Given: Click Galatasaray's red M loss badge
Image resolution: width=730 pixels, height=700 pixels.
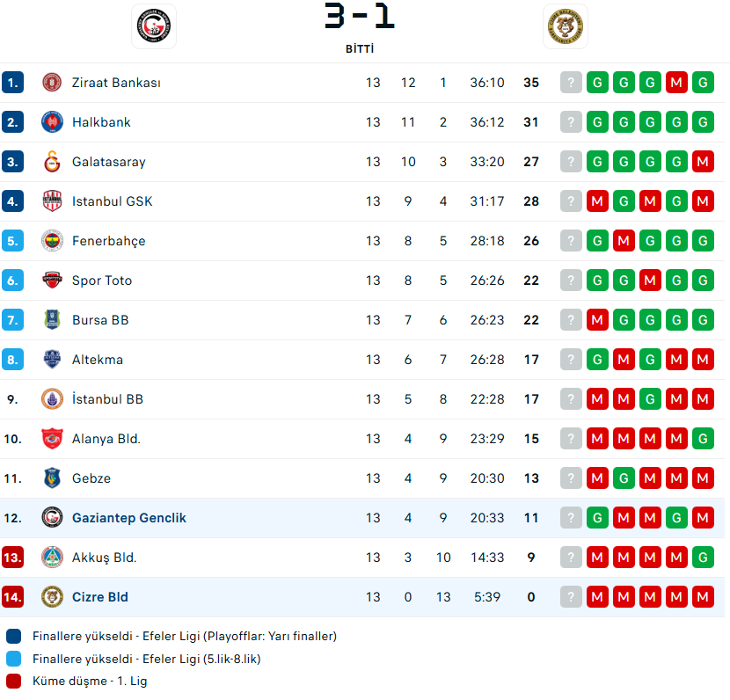Looking at the screenshot, I should click(x=703, y=162).
